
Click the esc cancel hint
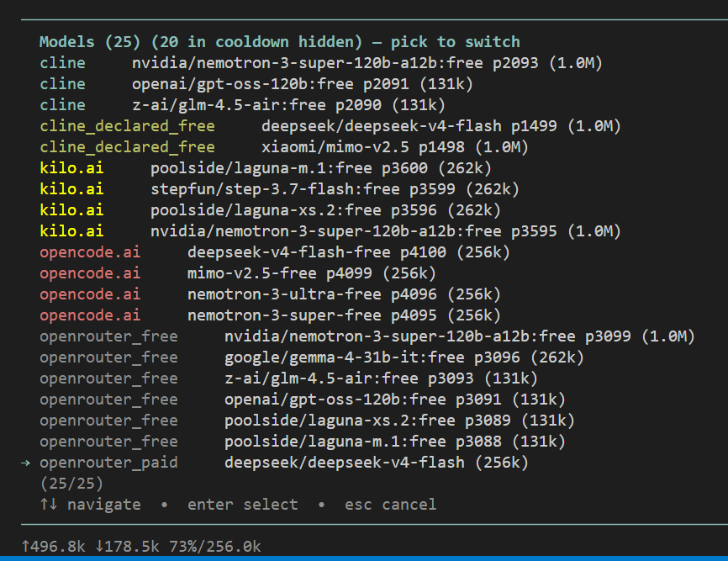tap(390, 505)
